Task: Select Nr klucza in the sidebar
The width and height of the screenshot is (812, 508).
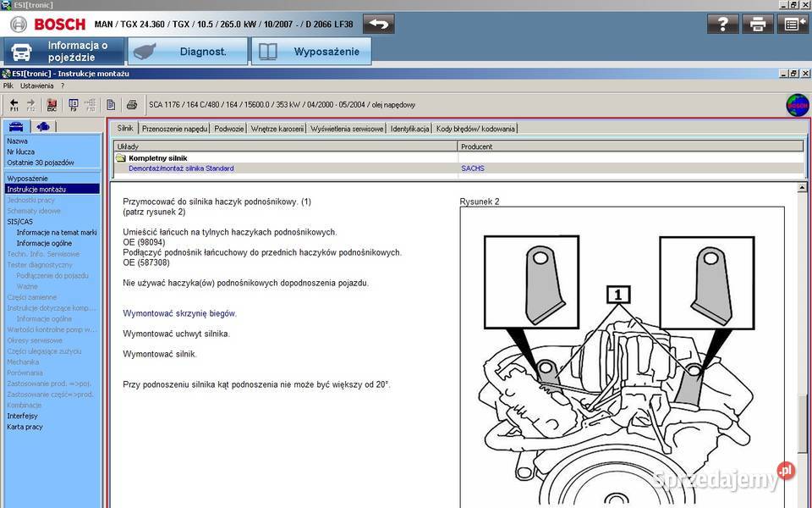Action: click(20, 152)
